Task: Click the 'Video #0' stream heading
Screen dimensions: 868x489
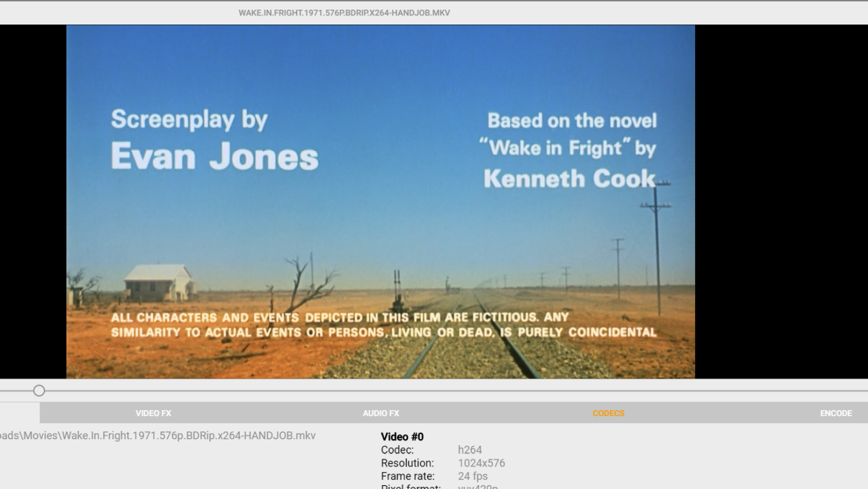Action: point(402,437)
